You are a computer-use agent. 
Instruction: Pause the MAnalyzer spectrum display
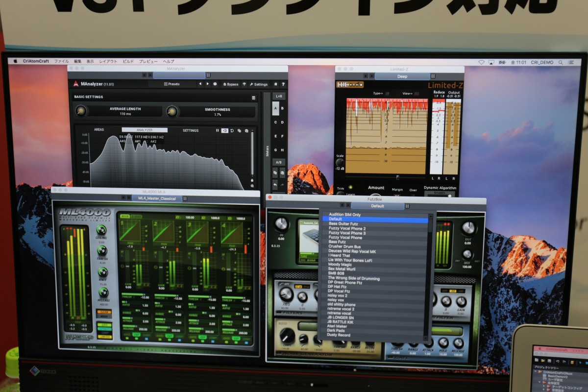coord(218,131)
